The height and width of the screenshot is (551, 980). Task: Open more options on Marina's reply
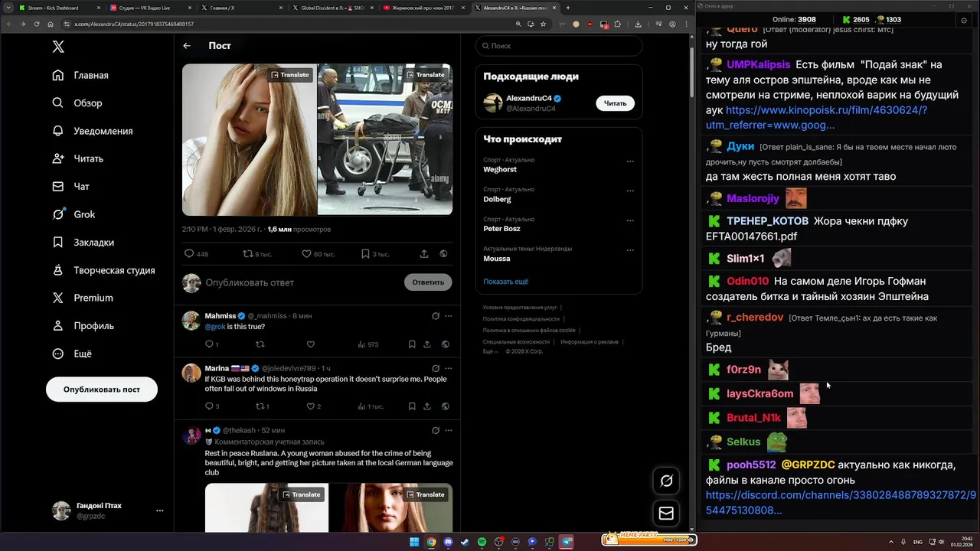(448, 368)
